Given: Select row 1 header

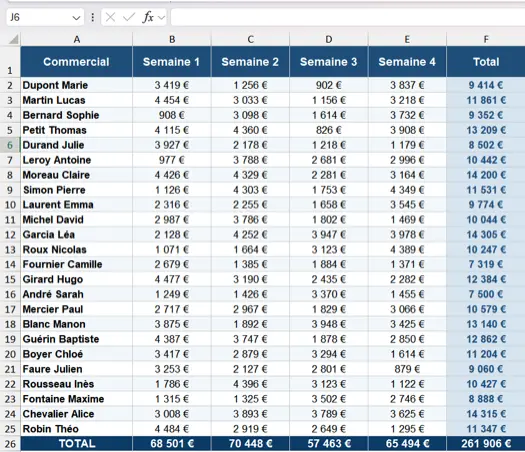Looking at the screenshot, I should click(10, 62).
